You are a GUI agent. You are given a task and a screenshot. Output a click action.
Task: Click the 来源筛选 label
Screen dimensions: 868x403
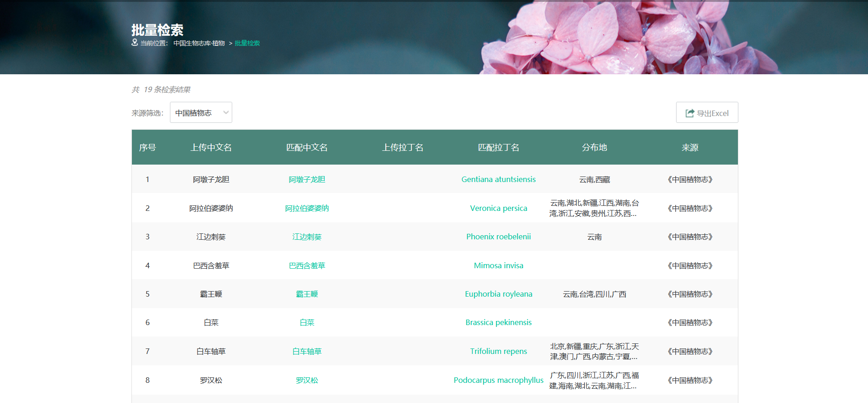coord(147,113)
